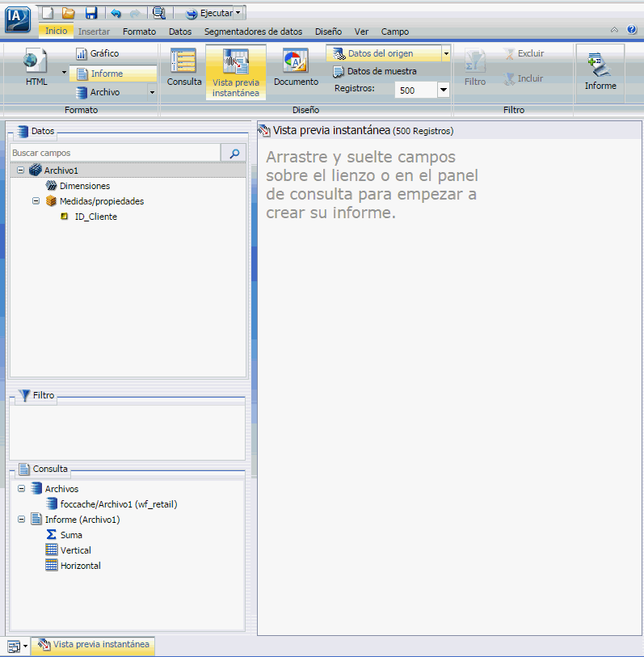This screenshot has width=644, height=657.
Task: Select the Suma sigma bucket
Action: click(51, 535)
